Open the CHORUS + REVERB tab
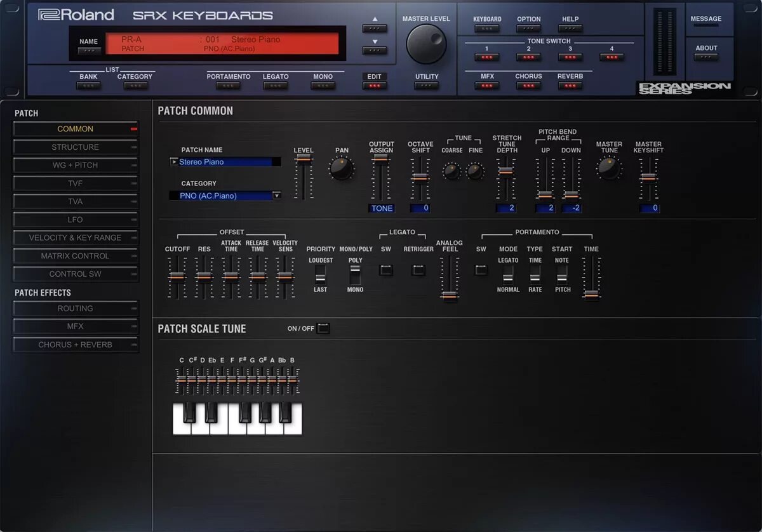The image size is (762, 532). click(x=76, y=345)
